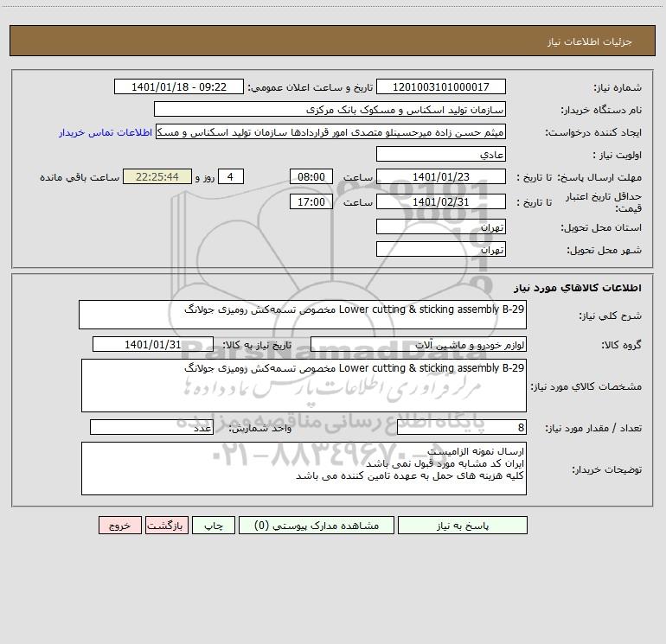Click price validity date 1401/02/31
Viewport: 666px width, 644px height.
point(441,201)
